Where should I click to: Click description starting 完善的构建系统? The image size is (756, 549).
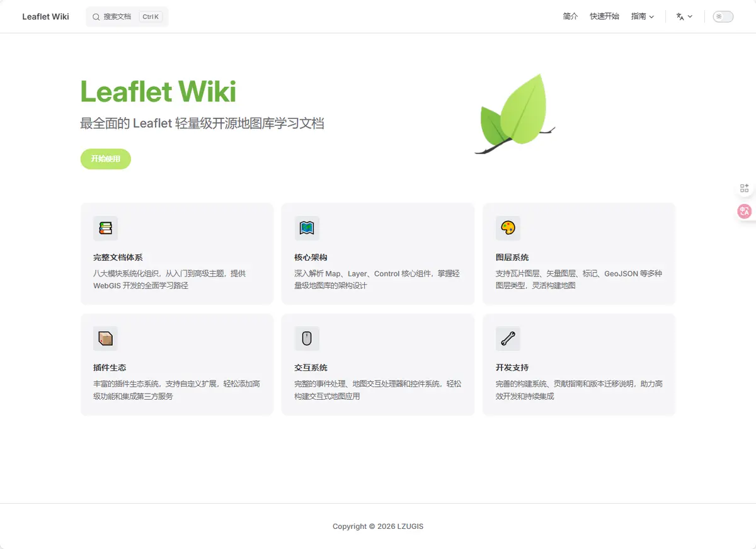579,390
